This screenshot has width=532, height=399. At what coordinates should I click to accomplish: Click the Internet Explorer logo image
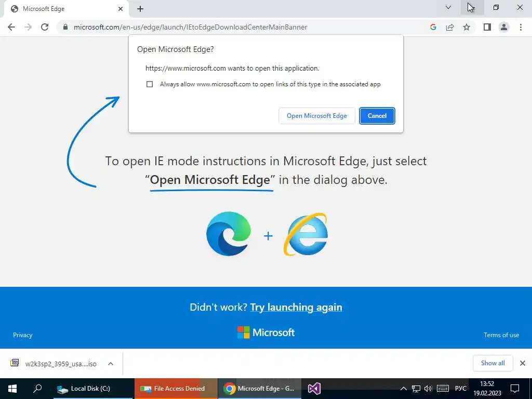coord(305,234)
